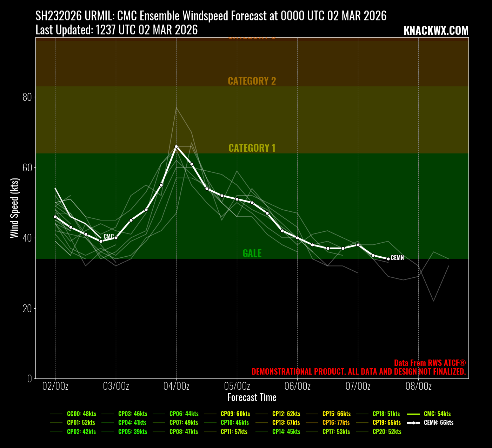The width and height of the screenshot is (492, 448).
Task: Select the CEMN: 66kts legend entry
Action: [438, 423]
